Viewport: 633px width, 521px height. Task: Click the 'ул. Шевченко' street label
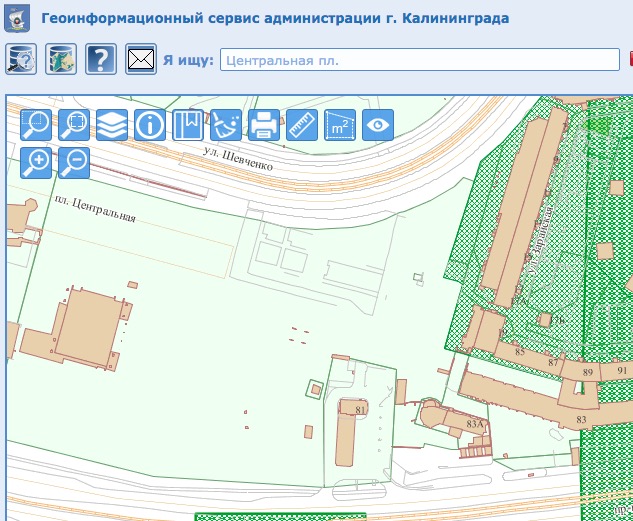238,159
